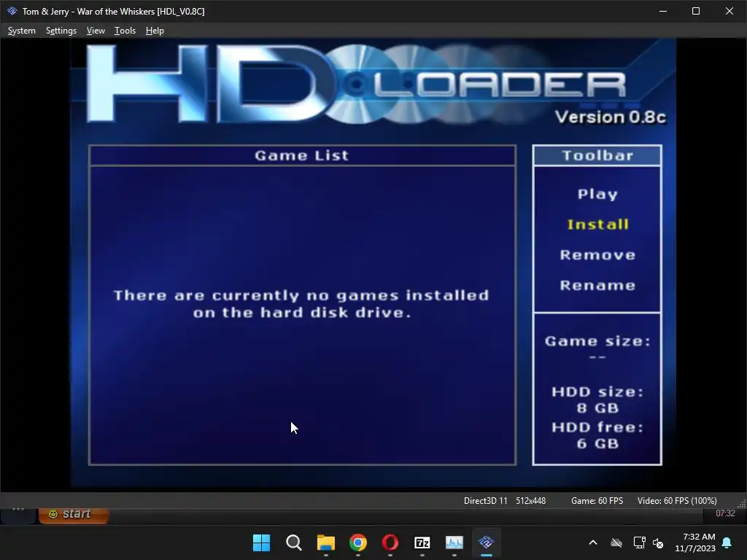Minimize the PCSX2 window
The height and width of the screenshot is (560, 747).
(662, 11)
